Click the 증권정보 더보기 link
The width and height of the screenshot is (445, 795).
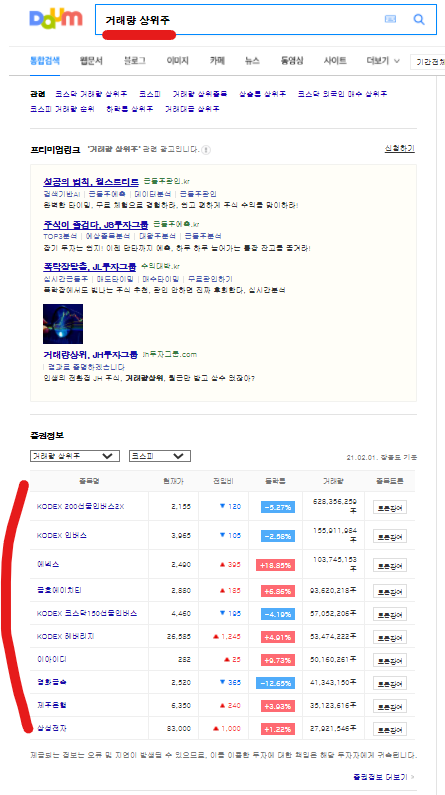click(x=384, y=776)
